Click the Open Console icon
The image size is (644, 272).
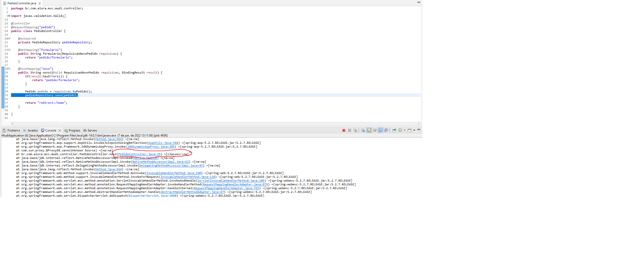[x=410, y=130]
